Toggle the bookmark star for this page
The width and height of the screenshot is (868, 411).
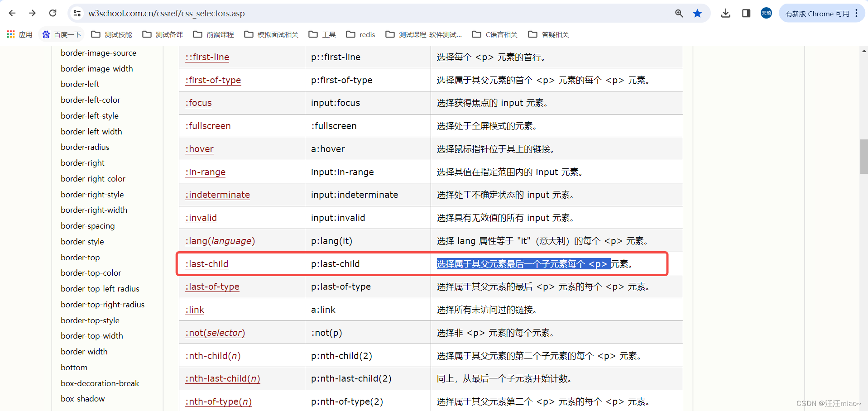[697, 14]
